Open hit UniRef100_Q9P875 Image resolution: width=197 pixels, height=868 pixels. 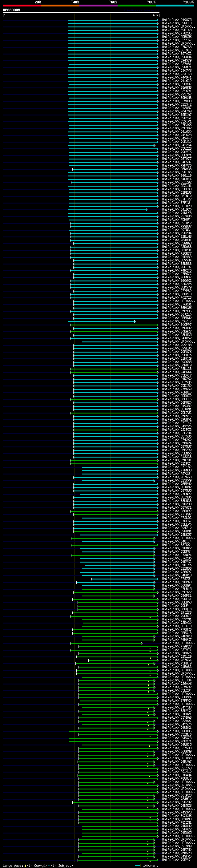[x=177, y=355]
